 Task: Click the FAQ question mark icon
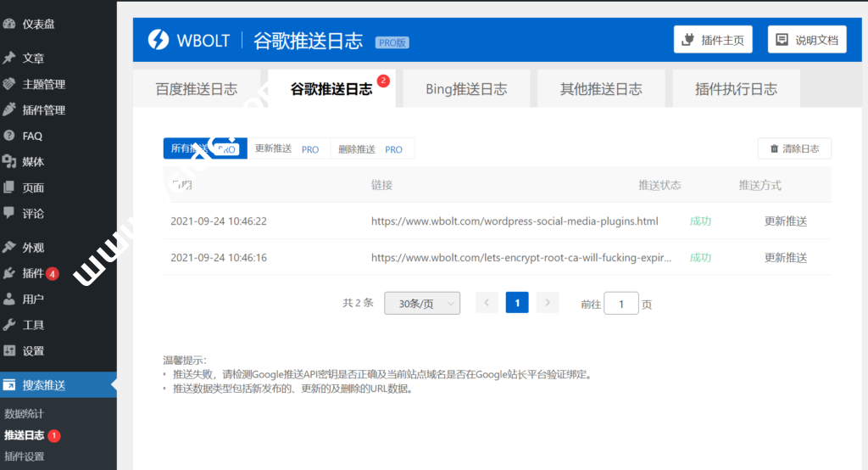click(8, 136)
